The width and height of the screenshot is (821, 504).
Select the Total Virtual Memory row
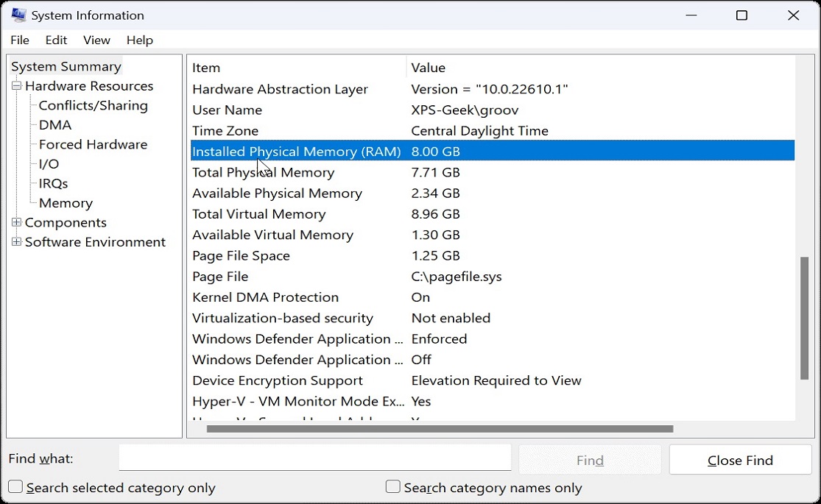492,214
